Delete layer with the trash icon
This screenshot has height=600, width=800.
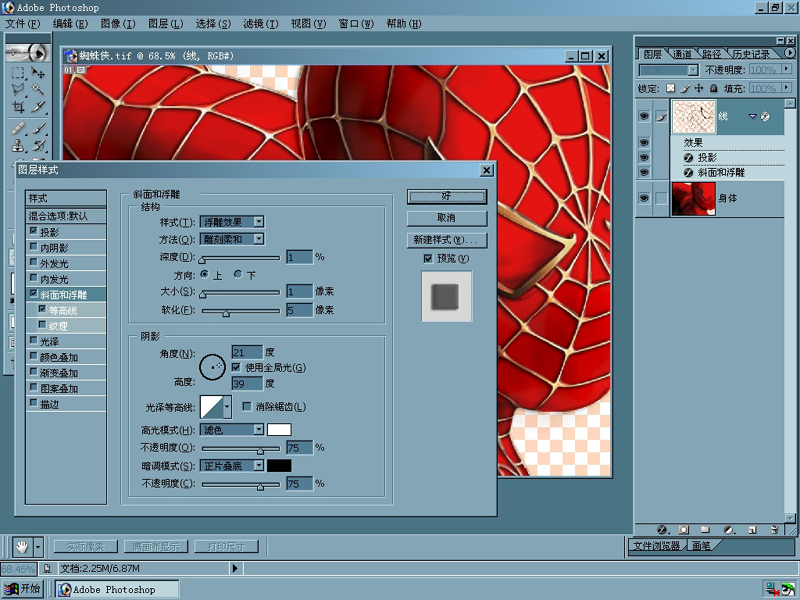[774, 530]
